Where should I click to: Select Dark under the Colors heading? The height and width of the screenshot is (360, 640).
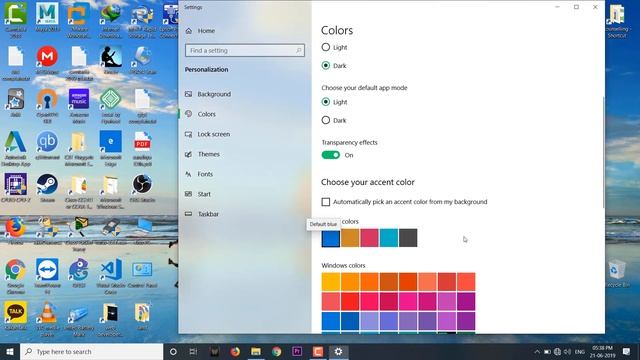tap(334, 65)
